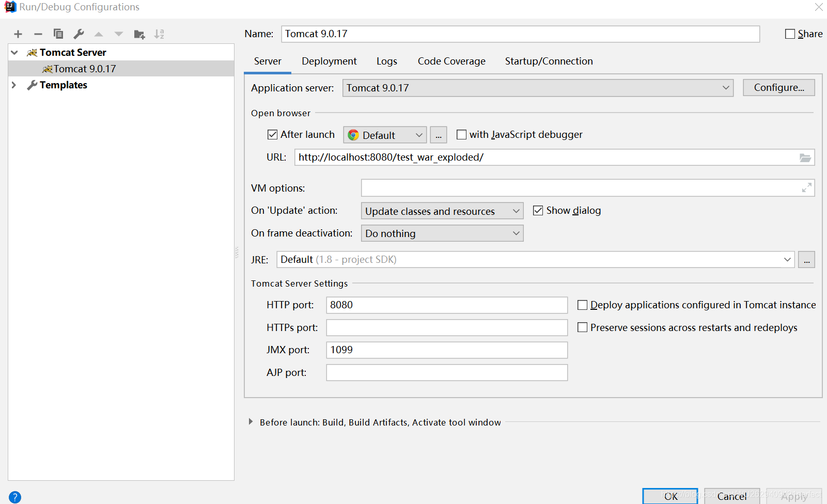Add a new configuration with plus icon
The image size is (827, 504).
[18, 34]
